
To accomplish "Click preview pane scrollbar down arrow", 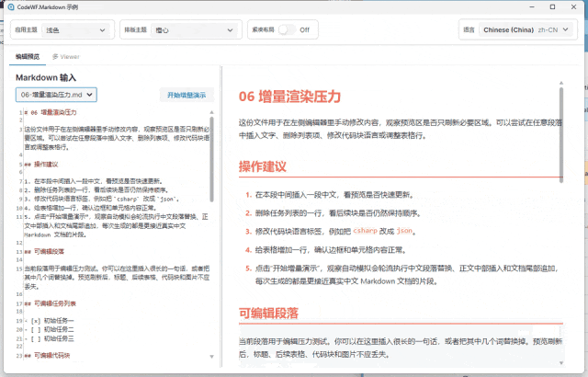I will point(561,362).
